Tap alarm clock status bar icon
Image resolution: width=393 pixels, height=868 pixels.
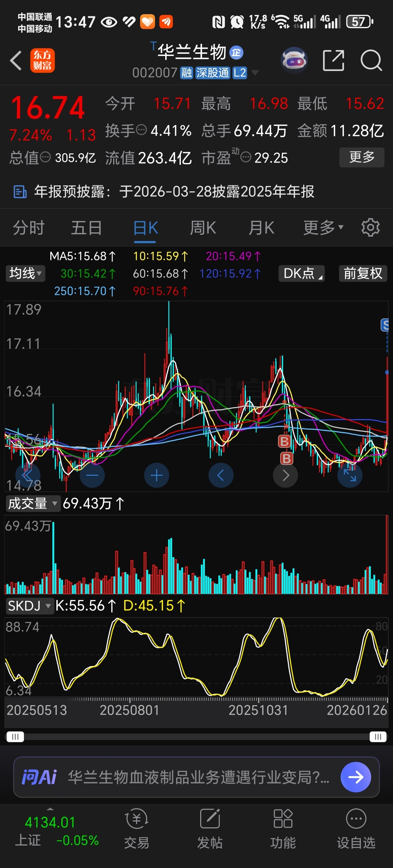tap(237, 22)
